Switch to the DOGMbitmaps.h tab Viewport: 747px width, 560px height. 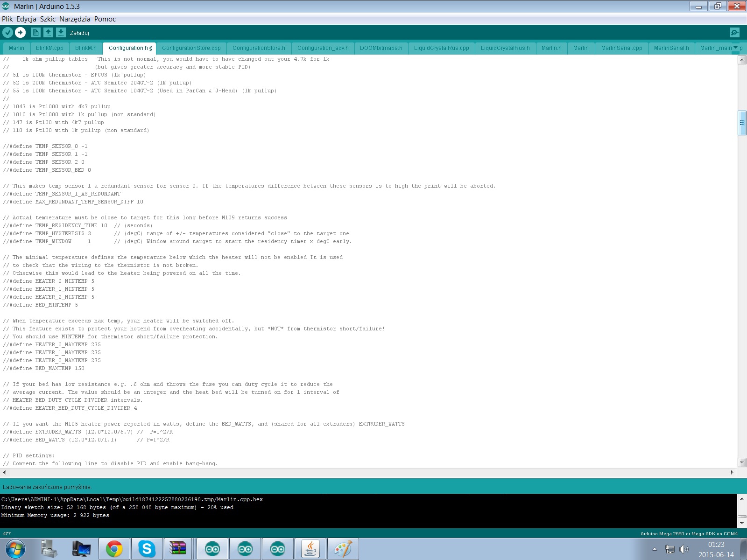tap(381, 48)
